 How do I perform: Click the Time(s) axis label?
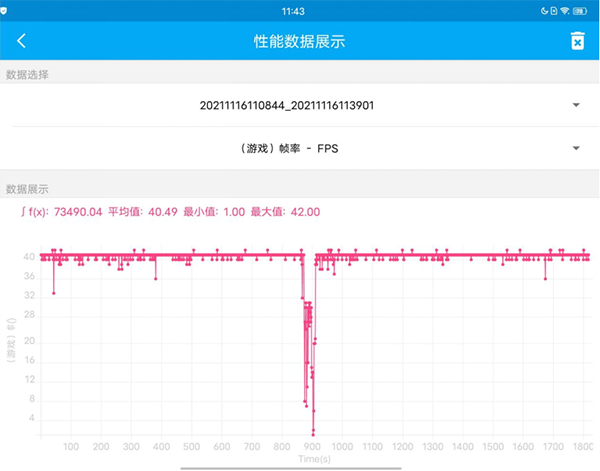point(313,459)
